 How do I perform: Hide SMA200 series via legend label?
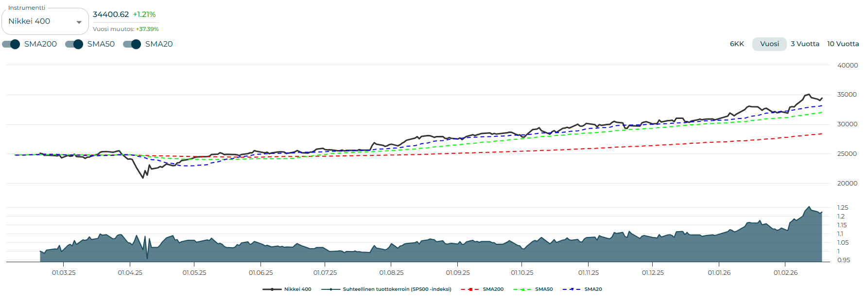[x=493, y=289]
